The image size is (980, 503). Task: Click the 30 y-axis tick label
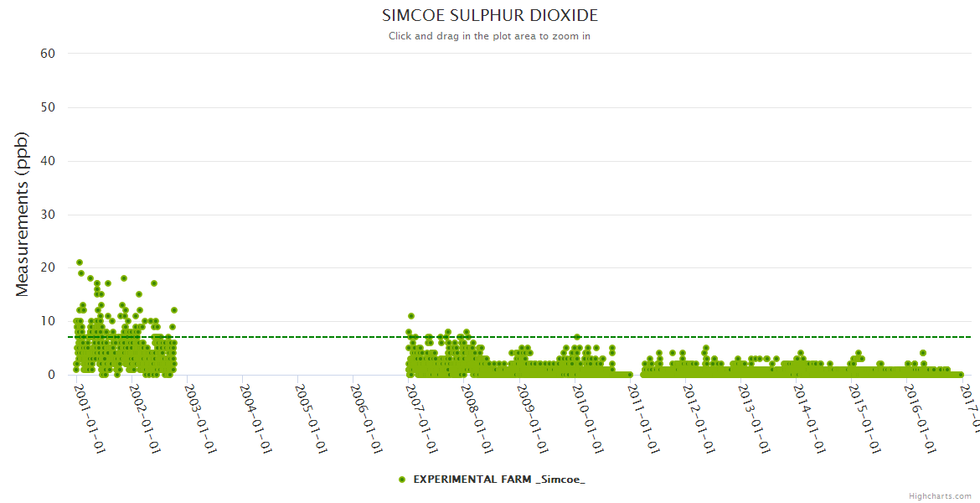tap(48, 215)
